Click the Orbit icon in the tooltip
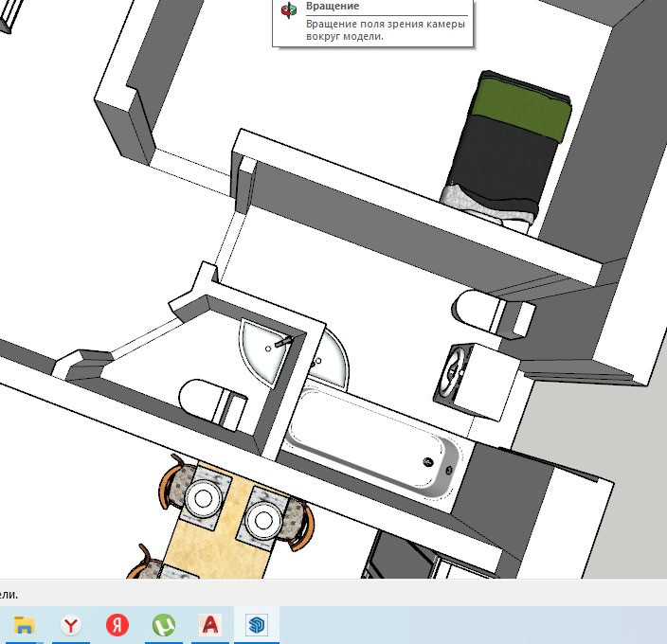The width and height of the screenshot is (667, 644). coord(289,9)
